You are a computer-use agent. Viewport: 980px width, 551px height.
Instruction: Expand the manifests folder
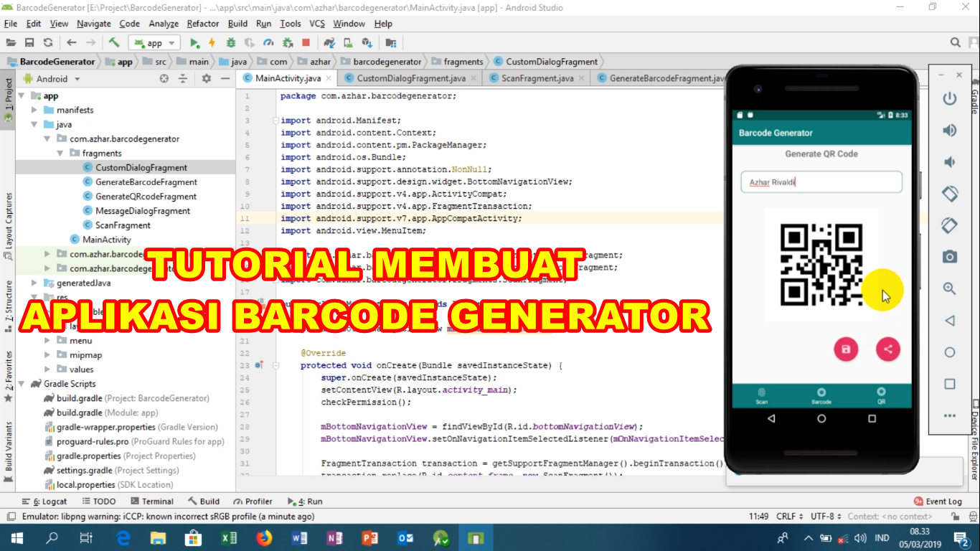[x=33, y=110]
